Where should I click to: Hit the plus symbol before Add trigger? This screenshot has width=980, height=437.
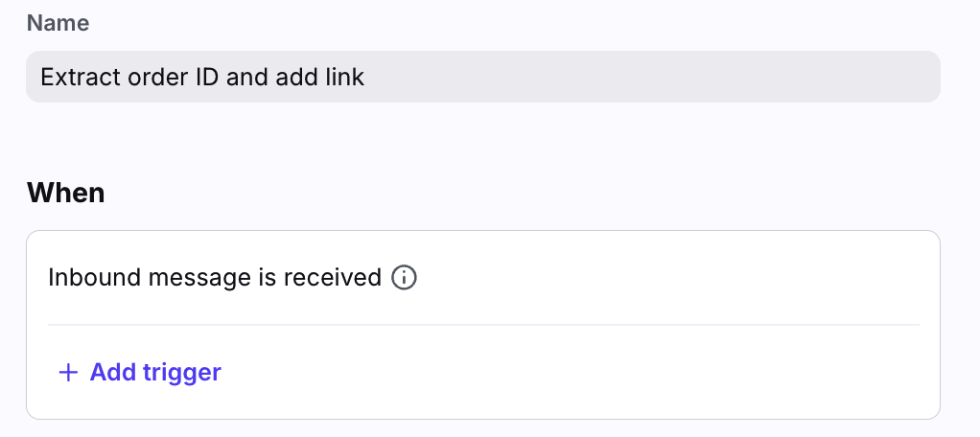(67, 372)
